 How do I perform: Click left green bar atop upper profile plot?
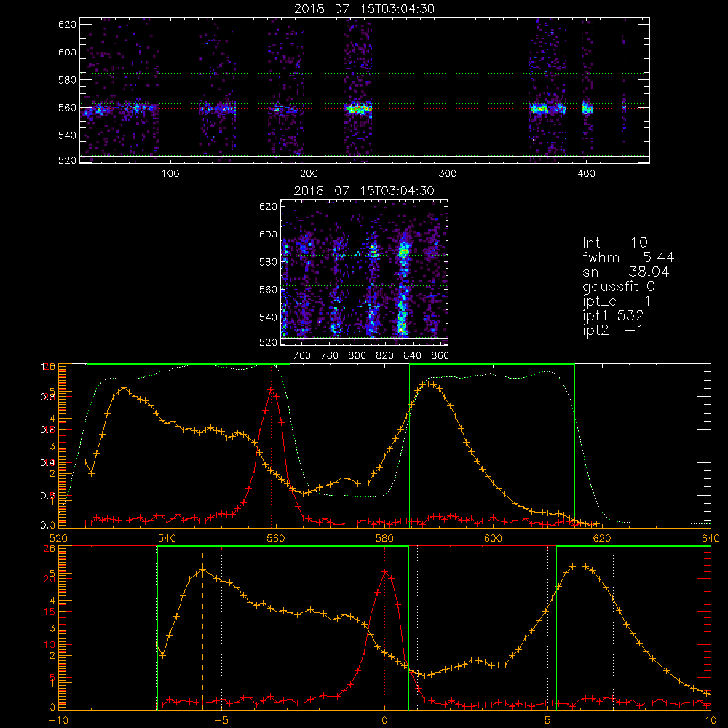point(189,364)
